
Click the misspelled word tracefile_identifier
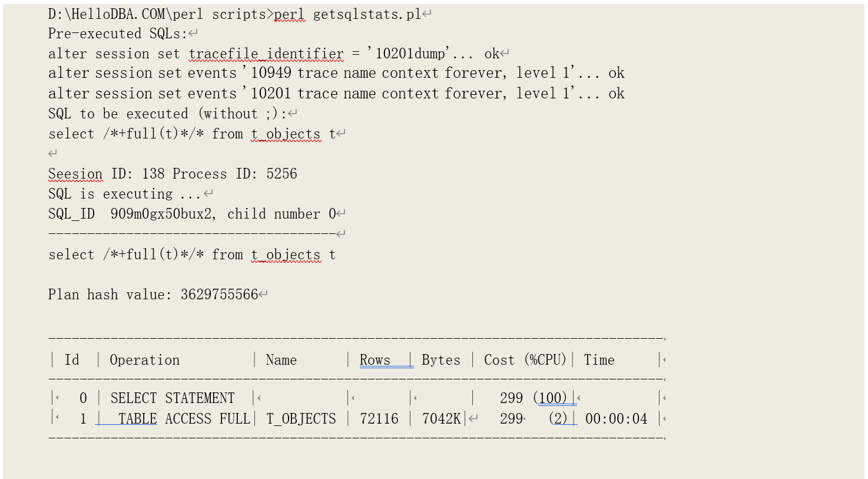point(266,54)
